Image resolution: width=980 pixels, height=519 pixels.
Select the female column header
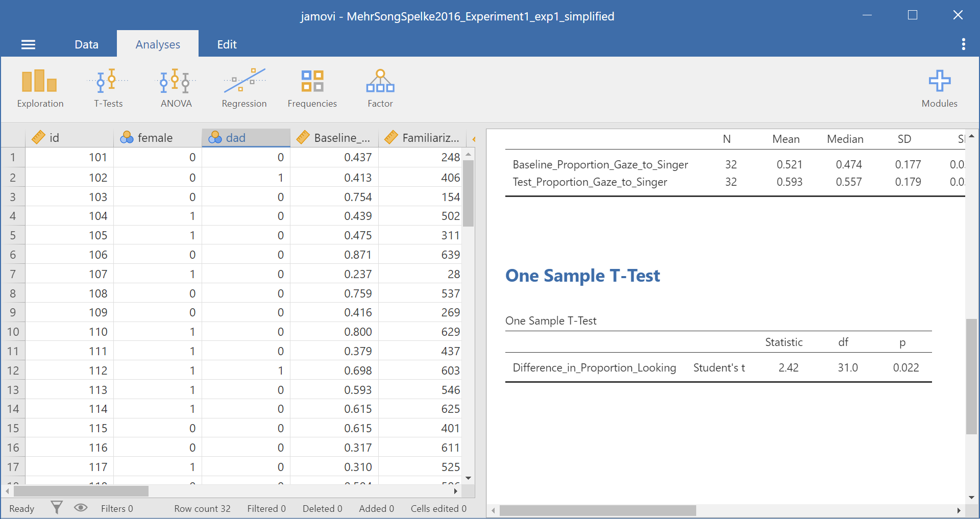tap(157, 138)
